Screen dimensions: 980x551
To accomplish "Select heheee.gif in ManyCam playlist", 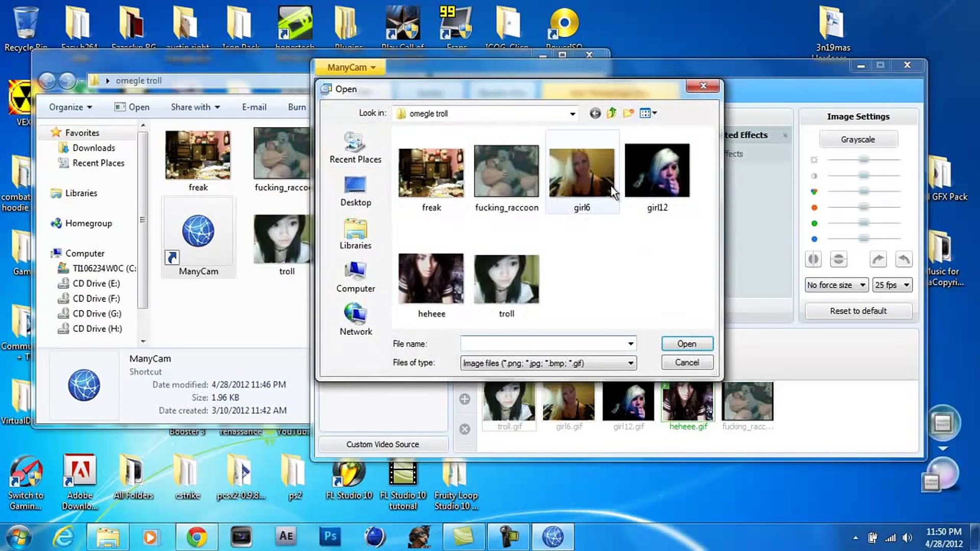I will click(688, 407).
